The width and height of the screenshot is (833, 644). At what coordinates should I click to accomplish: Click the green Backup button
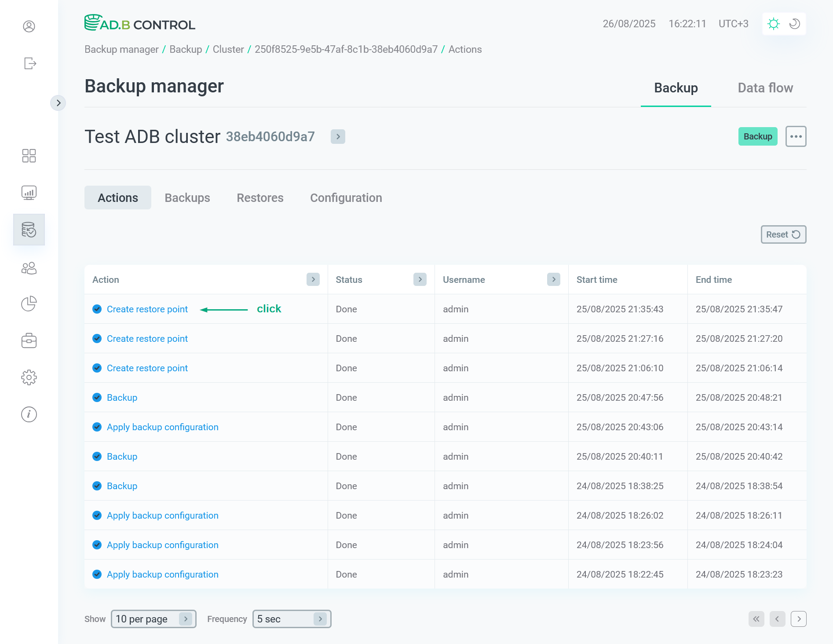[x=758, y=136]
